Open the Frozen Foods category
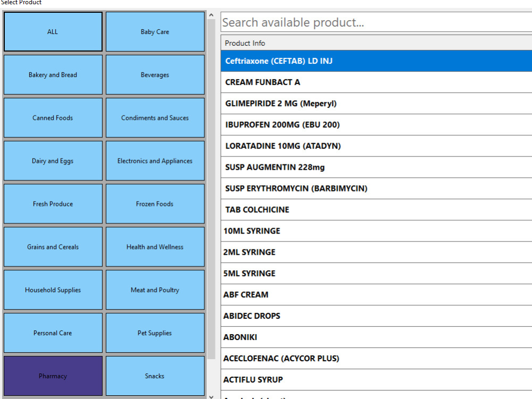The width and height of the screenshot is (532, 399). click(155, 204)
